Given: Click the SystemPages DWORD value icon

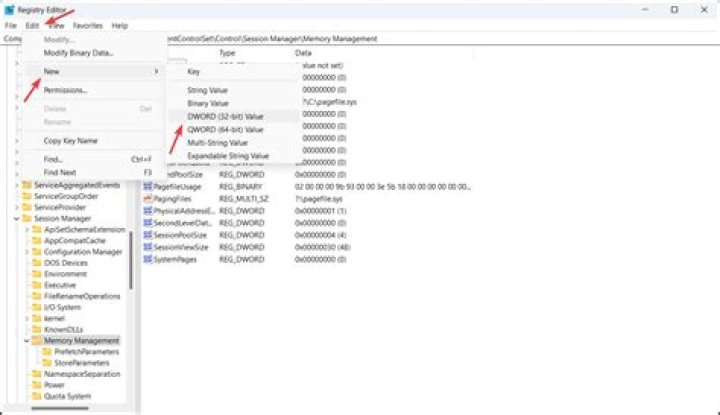Looking at the screenshot, I should tap(147, 259).
